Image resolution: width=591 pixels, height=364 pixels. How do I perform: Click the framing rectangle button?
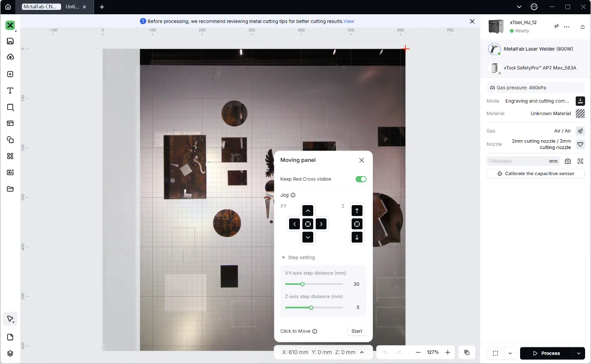tap(495, 353)
